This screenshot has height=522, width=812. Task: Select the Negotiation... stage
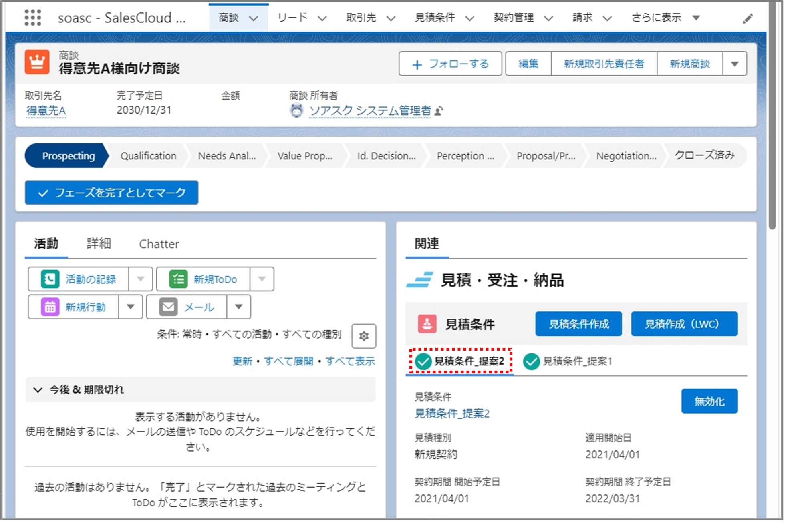click(626, 156)
